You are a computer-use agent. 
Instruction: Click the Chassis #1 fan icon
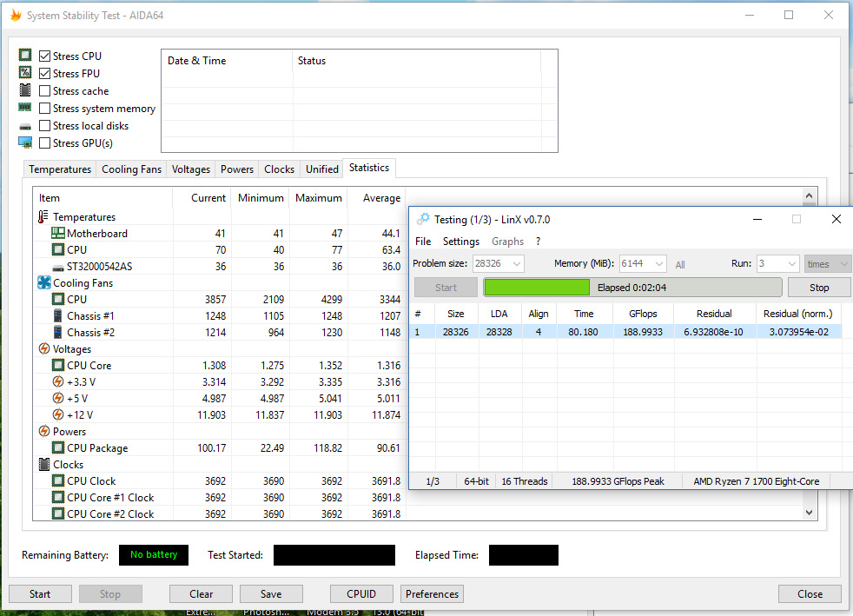click(57, 315)
